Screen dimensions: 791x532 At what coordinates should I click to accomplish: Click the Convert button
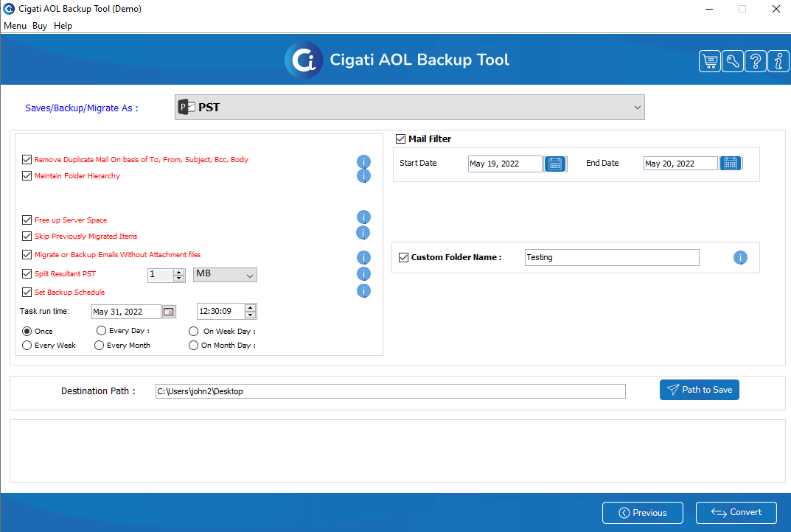click(x=736, y=512)
